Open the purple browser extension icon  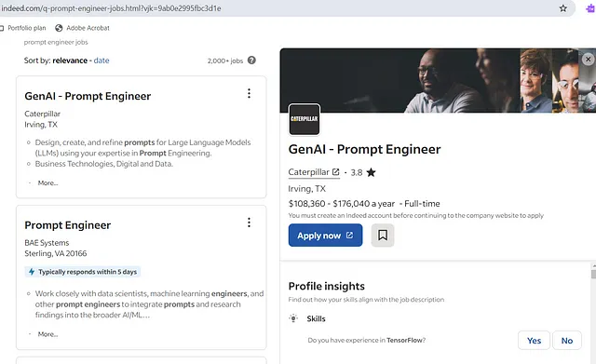click(590, 8)
